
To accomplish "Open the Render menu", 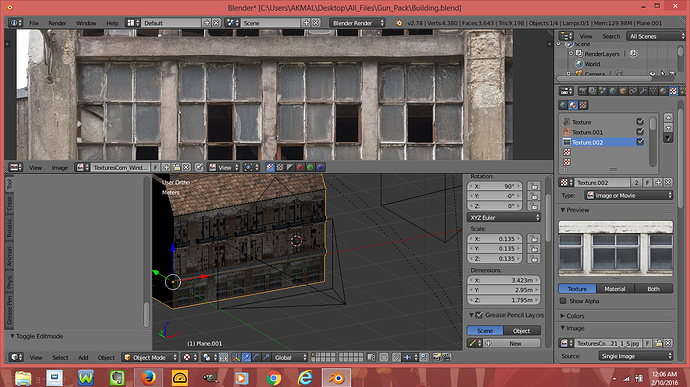I will coord(57,23).
